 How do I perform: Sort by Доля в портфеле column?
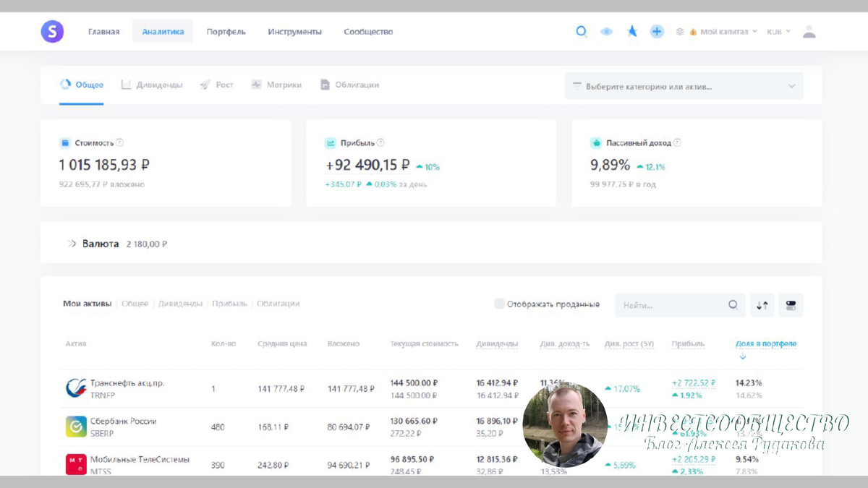click(x=766, y=343)
